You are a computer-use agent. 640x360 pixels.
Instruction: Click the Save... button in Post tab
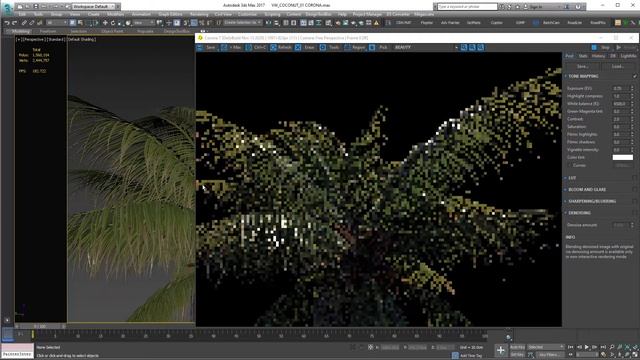582,66
